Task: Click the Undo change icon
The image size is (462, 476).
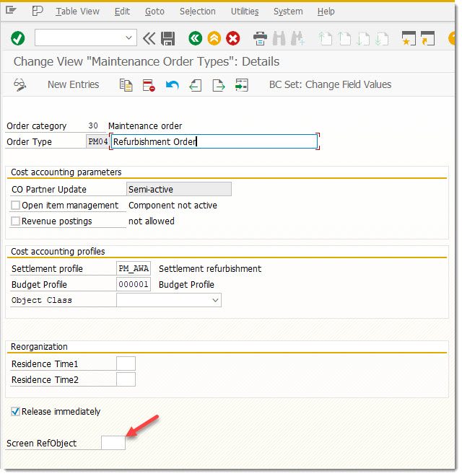Action: [x=172, y=85]
